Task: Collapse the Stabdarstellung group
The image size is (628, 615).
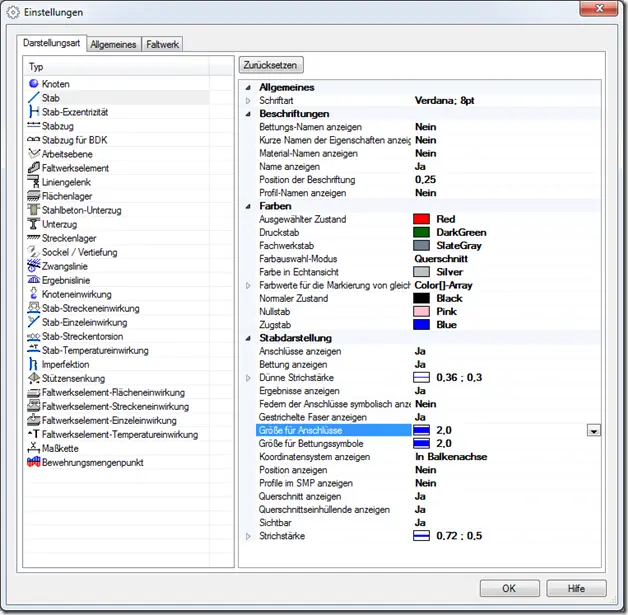Action: coord(248,338)
